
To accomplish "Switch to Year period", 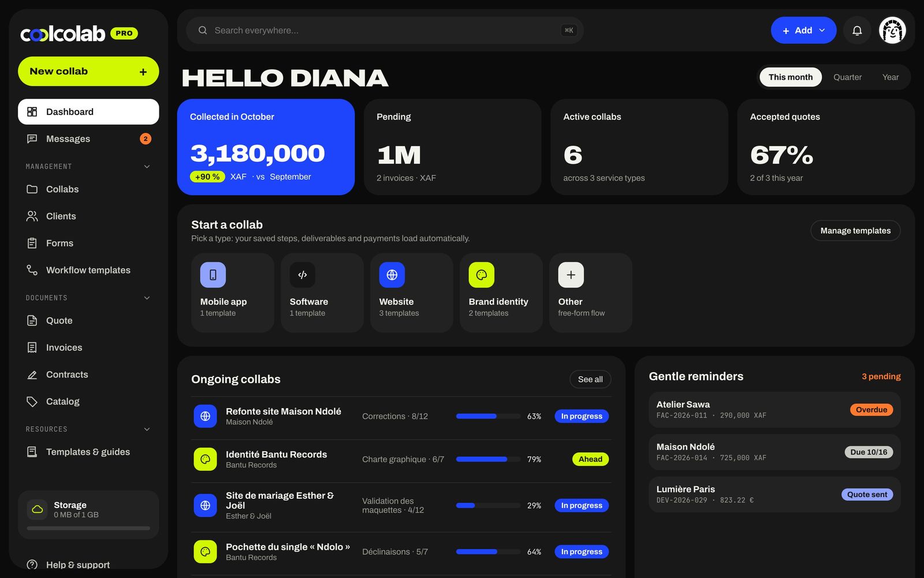I will coord(891,77).
